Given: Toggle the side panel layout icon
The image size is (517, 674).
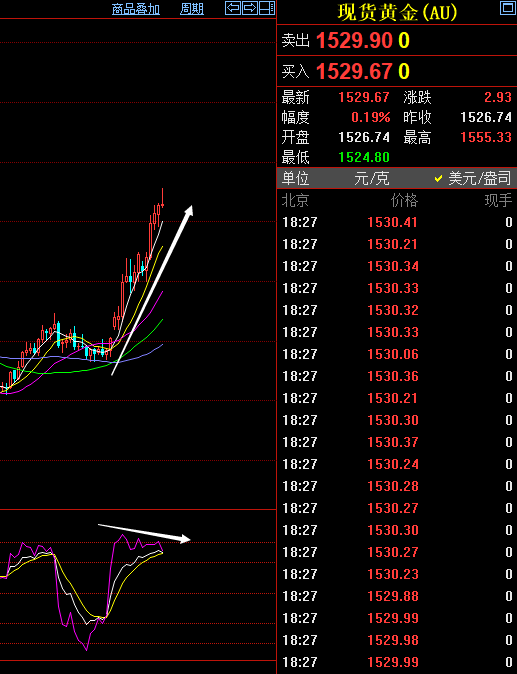Looking at the screenshot, I should [267, 8].
